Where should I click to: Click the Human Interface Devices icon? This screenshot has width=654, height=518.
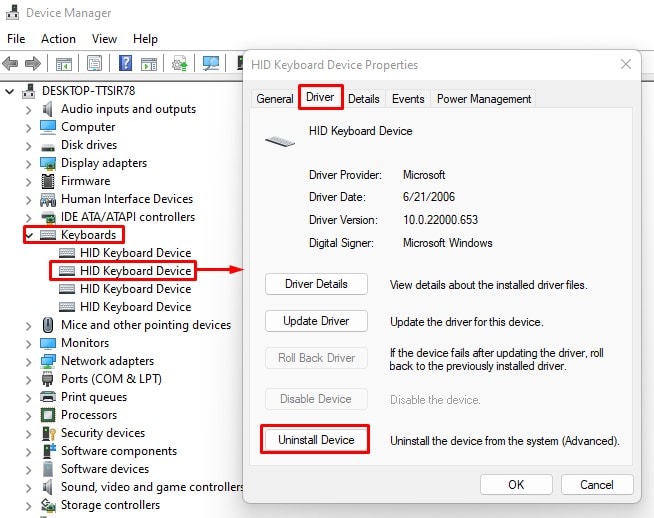[x=48, y=199]
